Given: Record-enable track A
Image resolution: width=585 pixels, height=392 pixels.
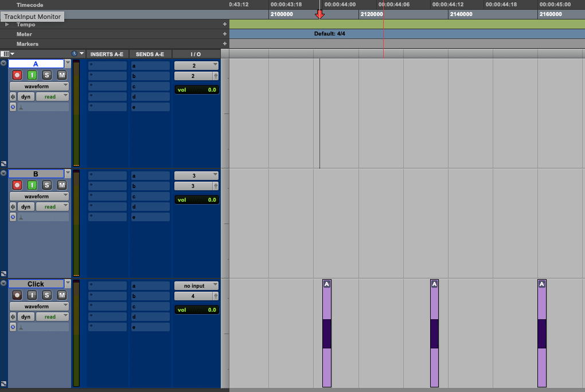Looking at the screenshot, I should click(17, 75).
